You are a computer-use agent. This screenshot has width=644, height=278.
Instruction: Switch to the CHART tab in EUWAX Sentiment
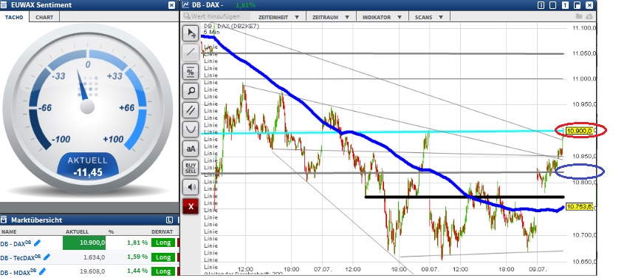tap(44, 17)
